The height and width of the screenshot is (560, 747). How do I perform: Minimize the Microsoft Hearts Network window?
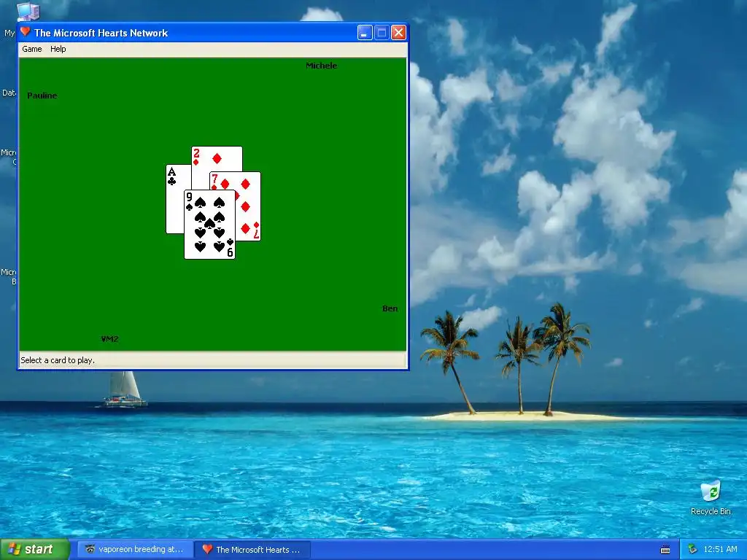click(365, 33)
